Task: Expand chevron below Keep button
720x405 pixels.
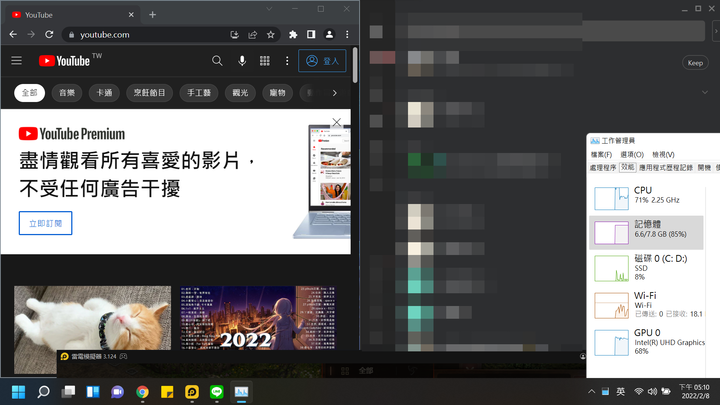Action: point(705,92)
